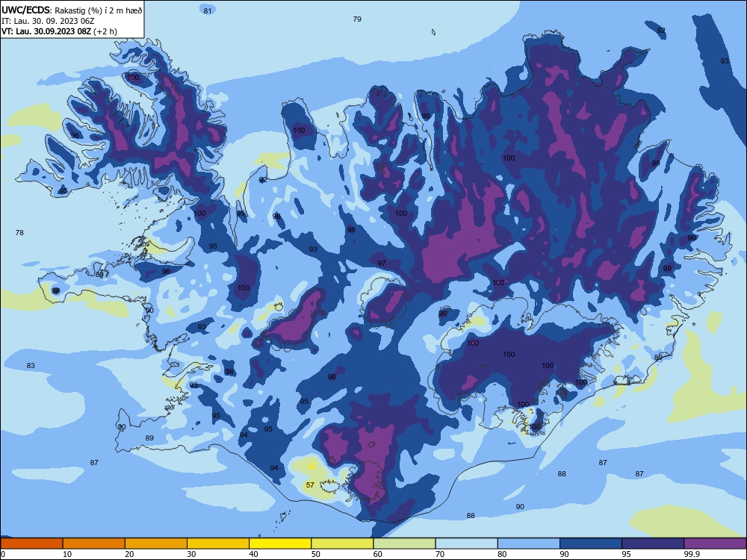747x560 pixels.
Task: Click the 'IT: Lau. 30. 09. 2023 06Z' line
Action: (x=48, y=21)
